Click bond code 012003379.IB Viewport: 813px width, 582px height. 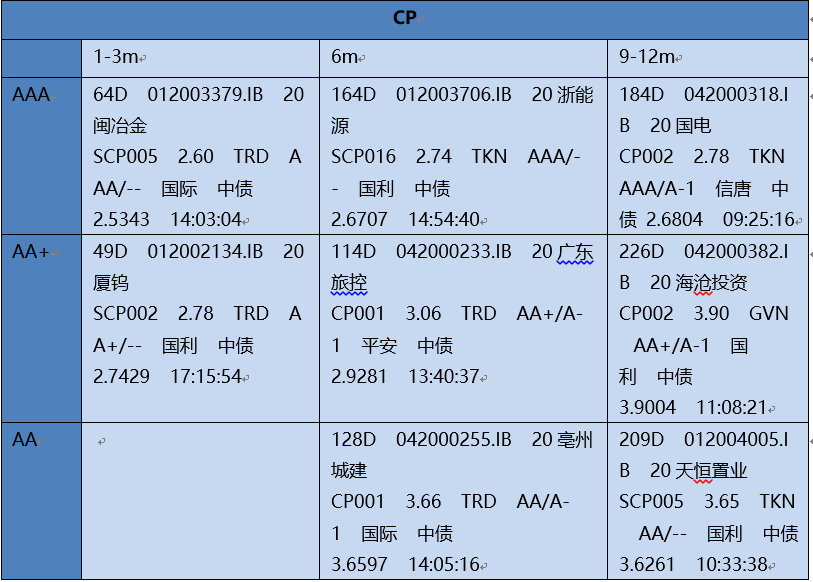coord(205,94)
